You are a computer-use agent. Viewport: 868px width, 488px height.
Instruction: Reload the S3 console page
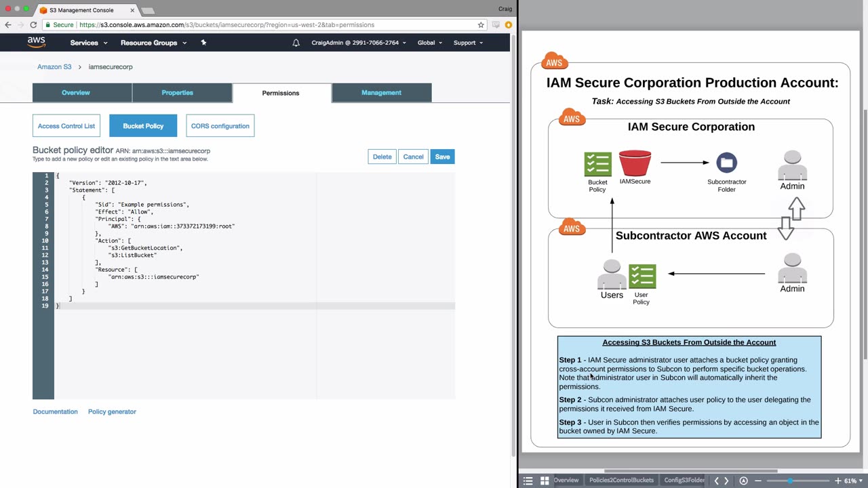pos(33,25)
